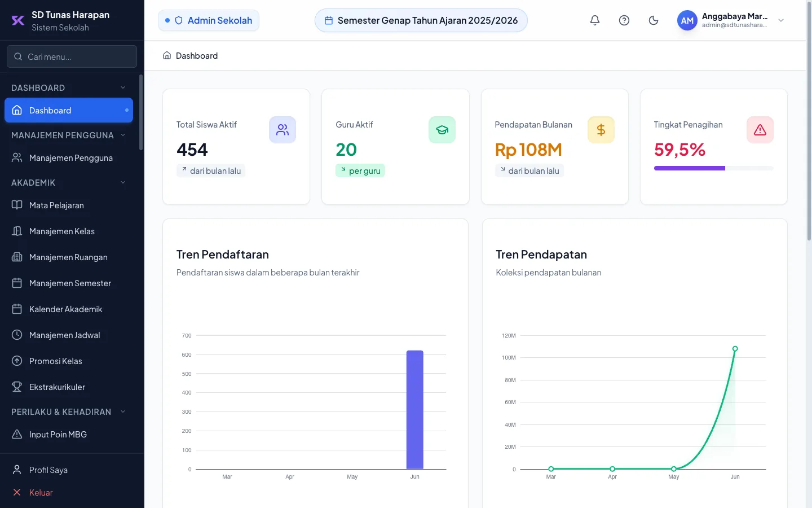Click the Manajemen Jadwal clock icon

pyautogui.click(x=17, y=335)
